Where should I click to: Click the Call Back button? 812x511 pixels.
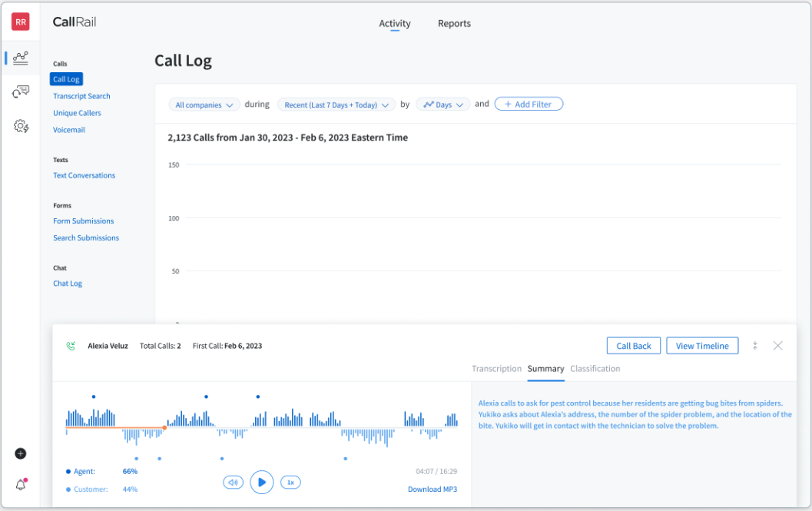coord(633,346)
